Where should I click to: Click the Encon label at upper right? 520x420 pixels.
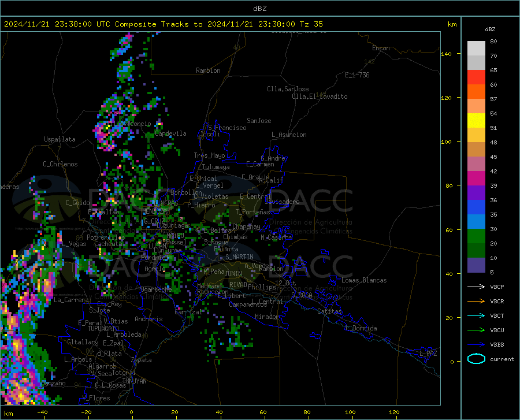point(381,48)
